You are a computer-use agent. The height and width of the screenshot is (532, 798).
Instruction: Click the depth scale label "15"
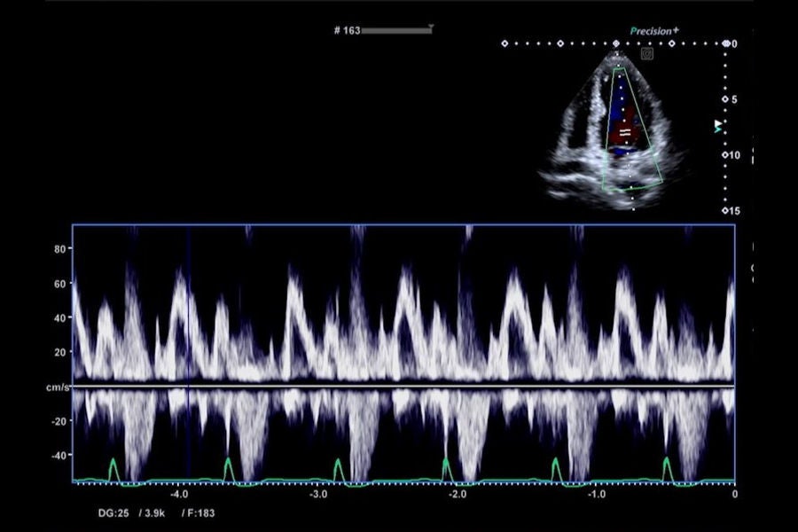click(734, 211)
